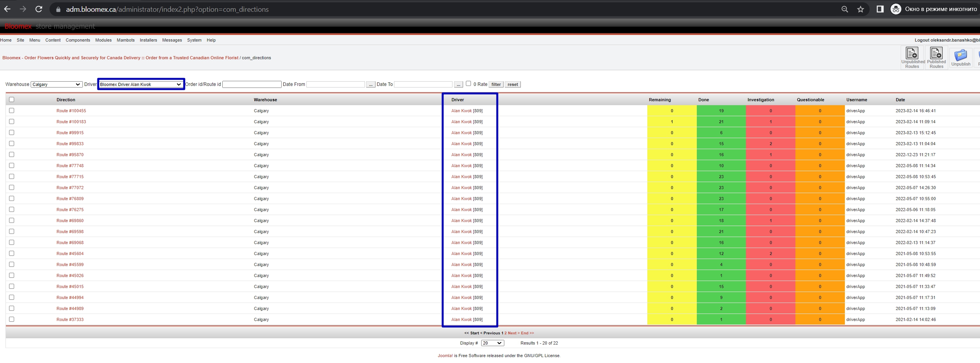Click the Bloomex logo text
Viewport: 980px width, 363px height.
18,26
